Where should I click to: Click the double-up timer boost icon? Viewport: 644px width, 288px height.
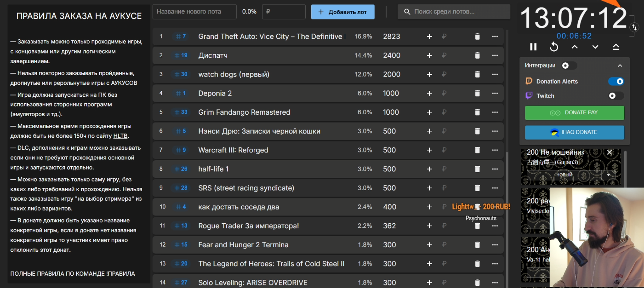click(616, 47)
